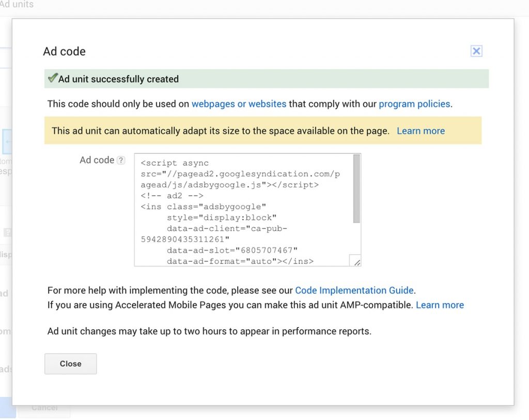This screenshot has width=529, height=420.
Task: Click 'Ad units' heading in background page
Action: click(17, 4)
